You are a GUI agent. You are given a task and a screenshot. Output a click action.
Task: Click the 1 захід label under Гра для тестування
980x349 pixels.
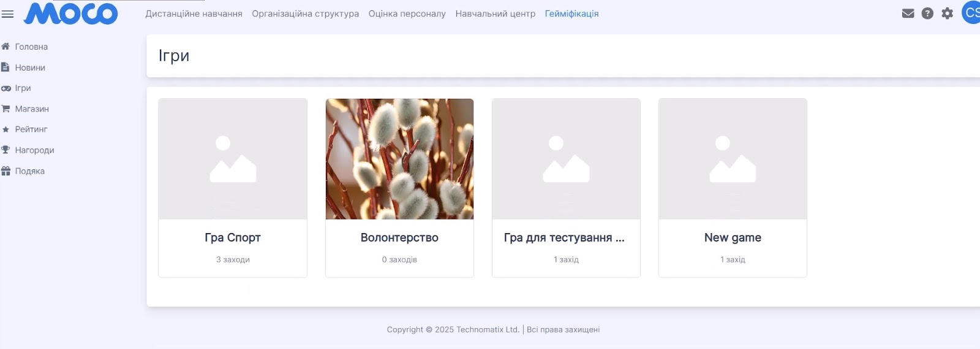[x=566, y=259]
